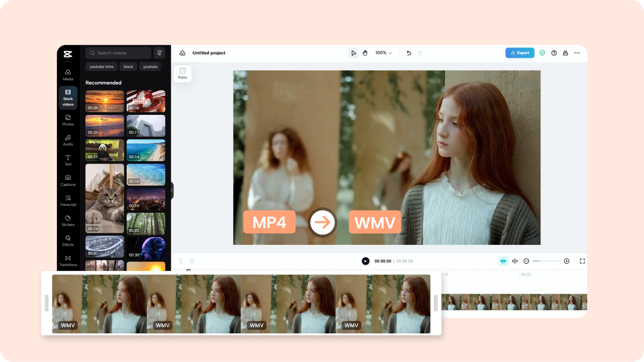Select the Text tool in the sidebar
Screen dimensions: 644x362
(x=68, y=160)
